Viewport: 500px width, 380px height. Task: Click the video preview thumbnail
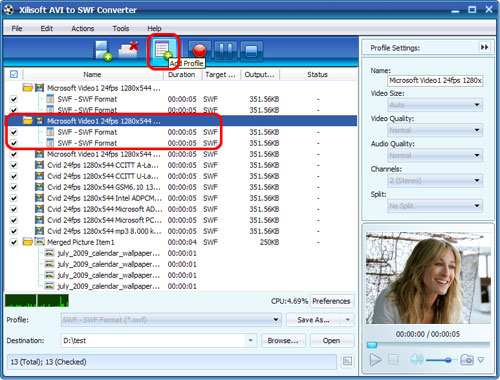[x=428, y=278]
